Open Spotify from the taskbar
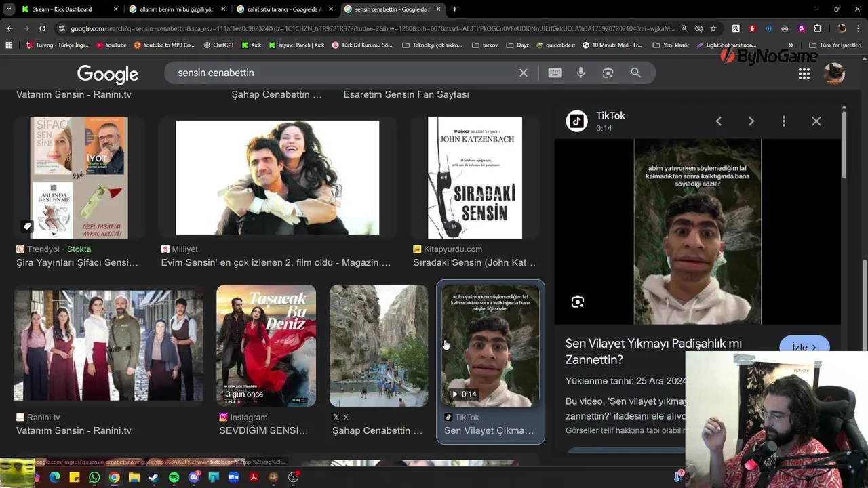The image size is (868, 488). point(174,478)
